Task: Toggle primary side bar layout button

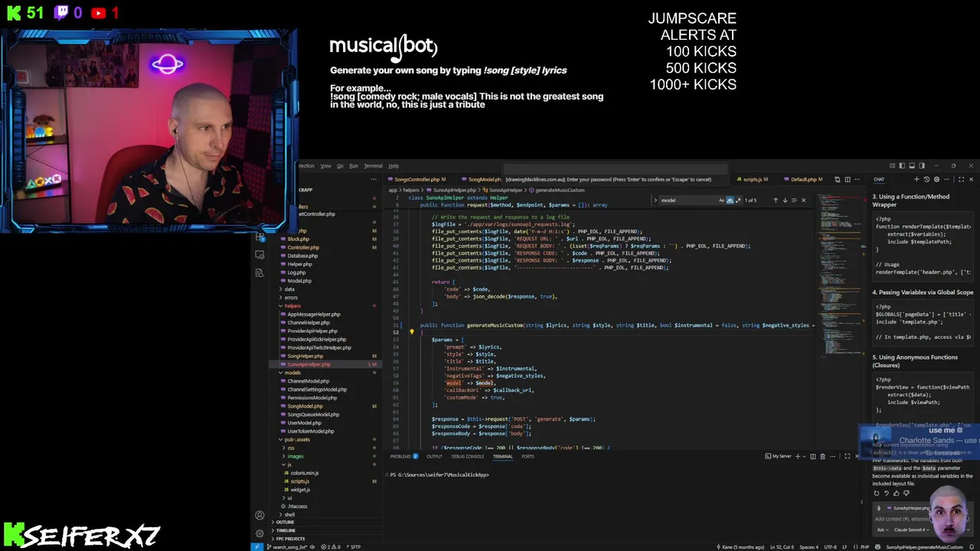Action: pyautogui.click(x=902, y=165)
